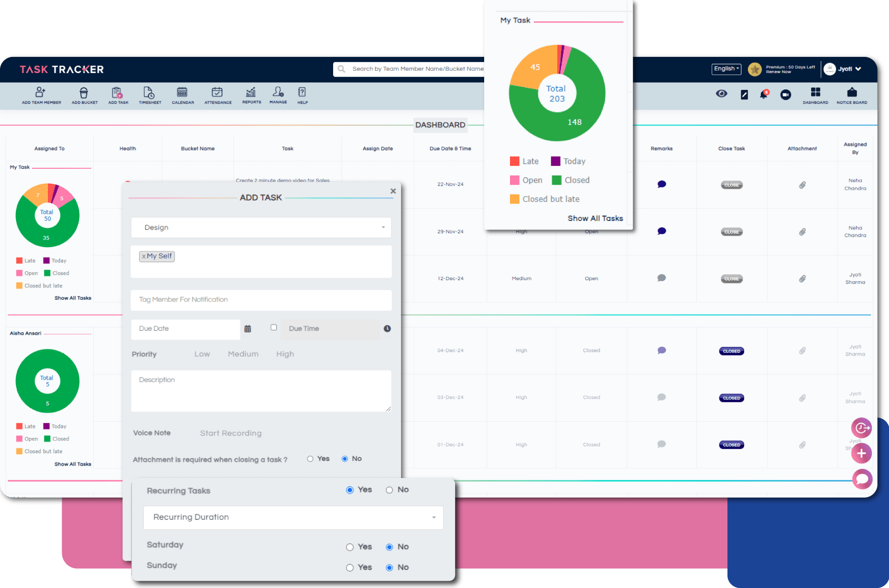Click the video camera meeting icon
Viewport: 889px width, 588px height.
pyautogui.click(x=786, y=95)
